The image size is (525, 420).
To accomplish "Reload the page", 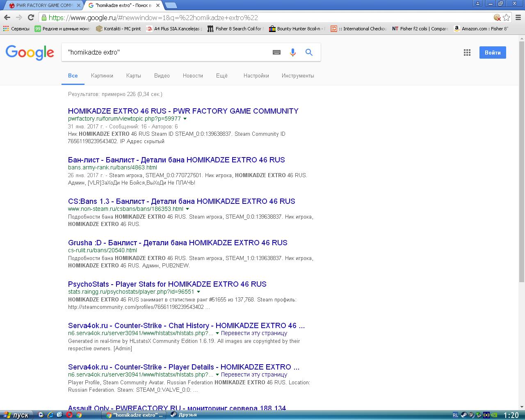I will (31, 17).
